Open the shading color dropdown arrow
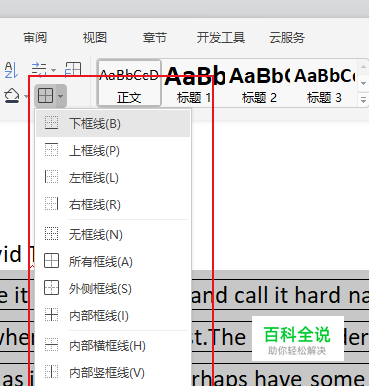This screenshot has width=369, height=386. pos(26,97)
